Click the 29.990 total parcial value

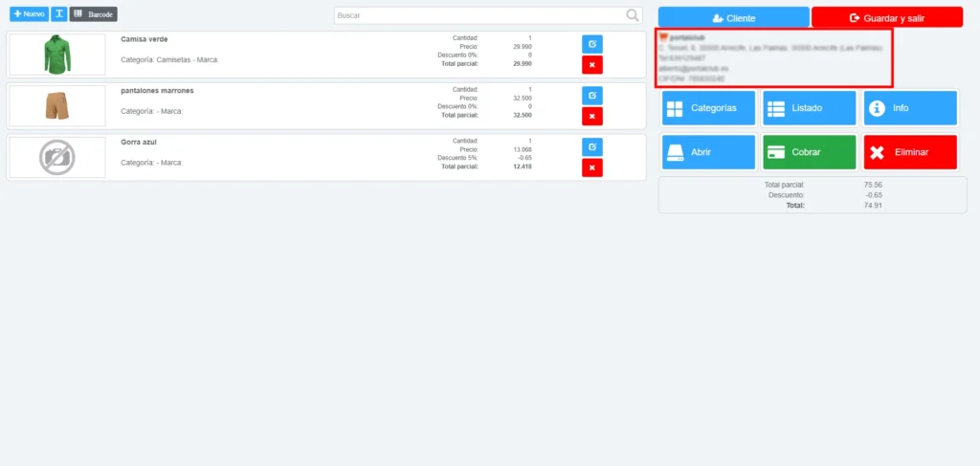(x=522, y=64)
